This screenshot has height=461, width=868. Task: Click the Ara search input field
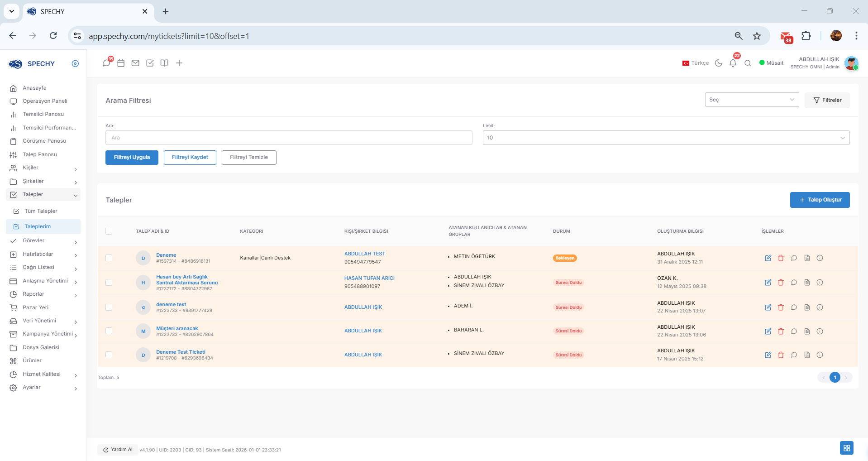click(x=289, y=138)
